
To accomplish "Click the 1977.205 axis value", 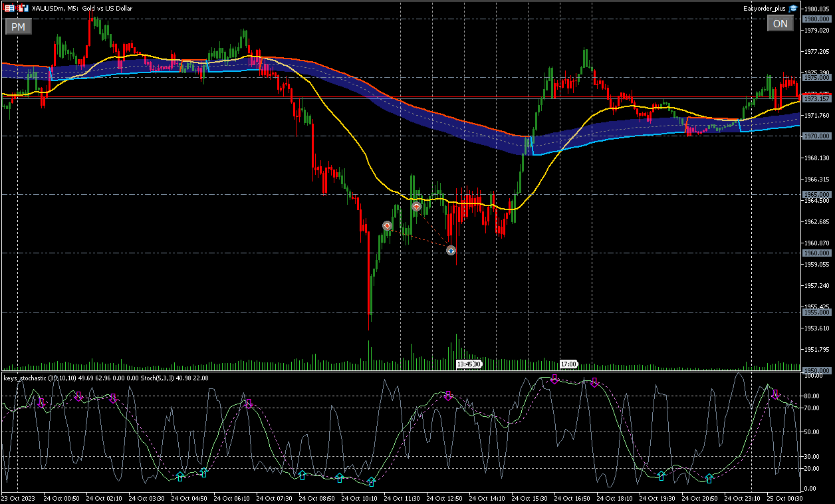I will (x=817, y=52).
